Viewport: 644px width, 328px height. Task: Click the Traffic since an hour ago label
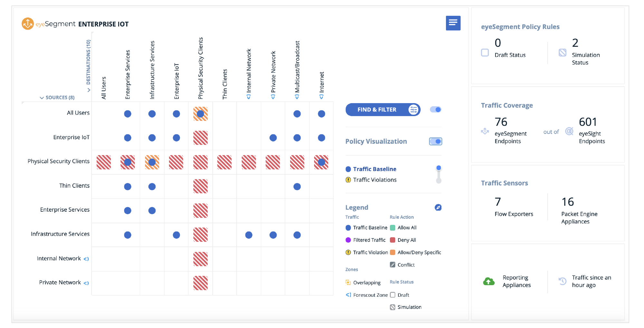(x=591, y=281)
